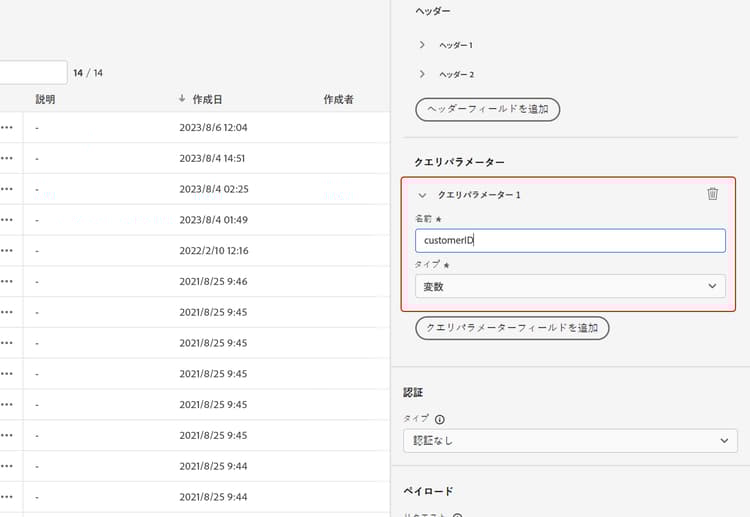Viewport: 750px width, 517px height.
Task: Click the クエリパラメーターフィールドを追加 button
Action: tap(512, 328)
